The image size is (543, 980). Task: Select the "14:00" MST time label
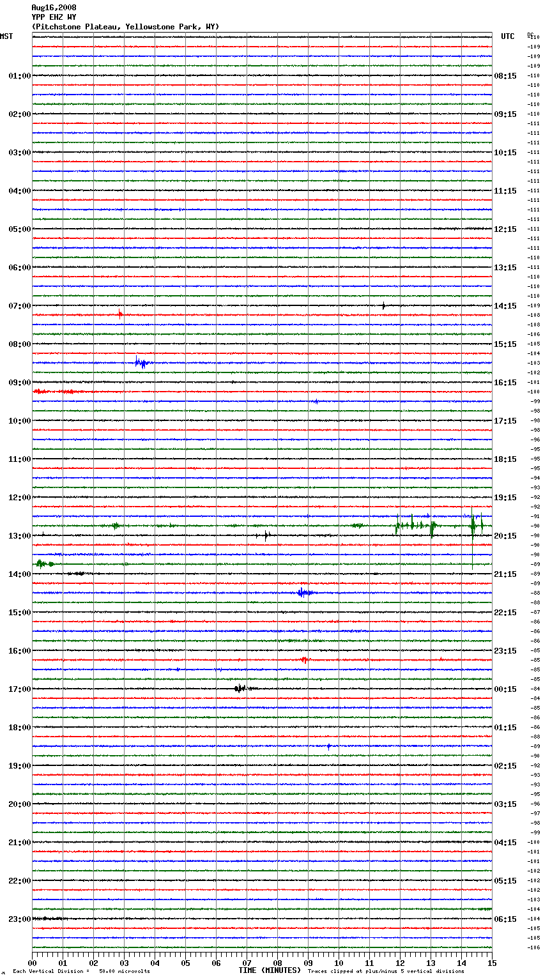[x=20, y=574]
